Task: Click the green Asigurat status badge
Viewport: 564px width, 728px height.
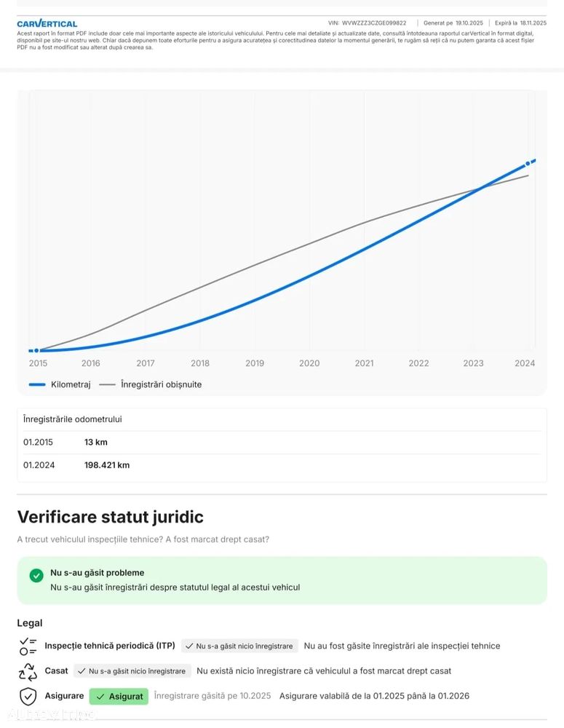Action: 119,697
